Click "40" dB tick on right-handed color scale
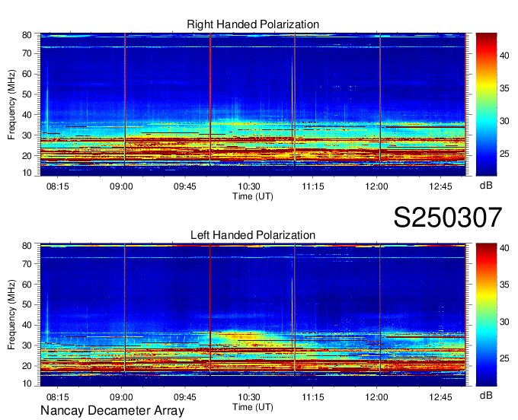 coord(504,56)
